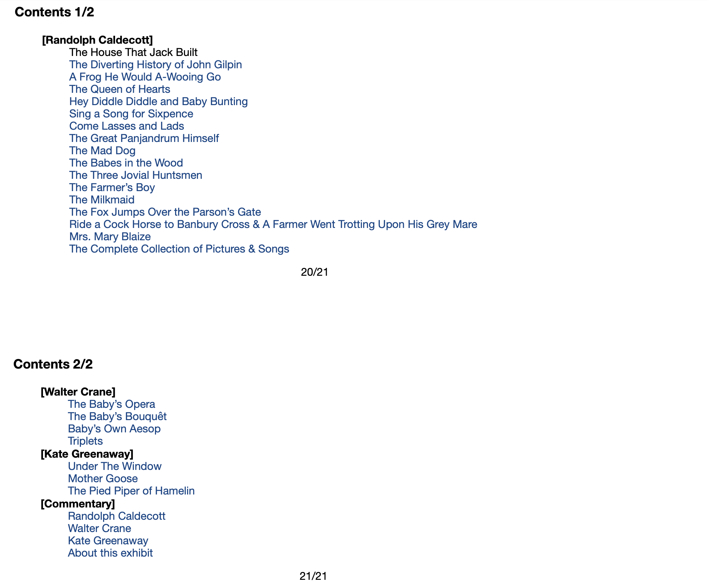Image resolution: width=708 pixels, height=588 pixels.
Task: Click 'The Complete Collection of Pictures & Songs'
Action: click(x=179, y=249)
